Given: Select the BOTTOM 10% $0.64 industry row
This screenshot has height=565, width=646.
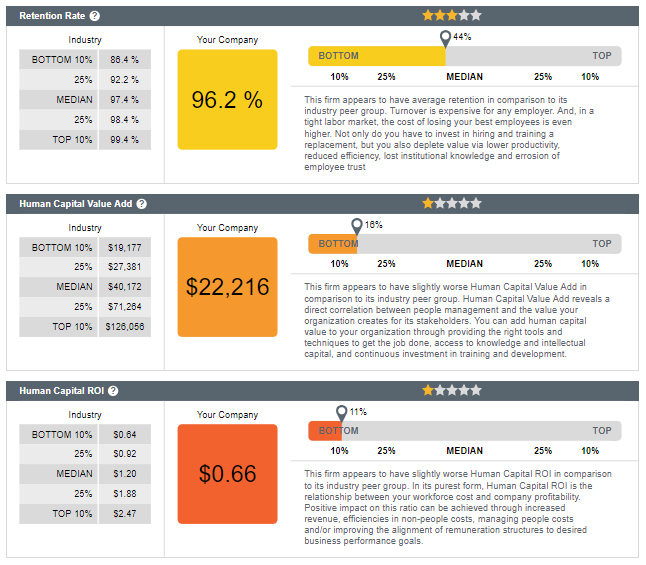Looking at the screenshot, I should [x=85, y=435].
